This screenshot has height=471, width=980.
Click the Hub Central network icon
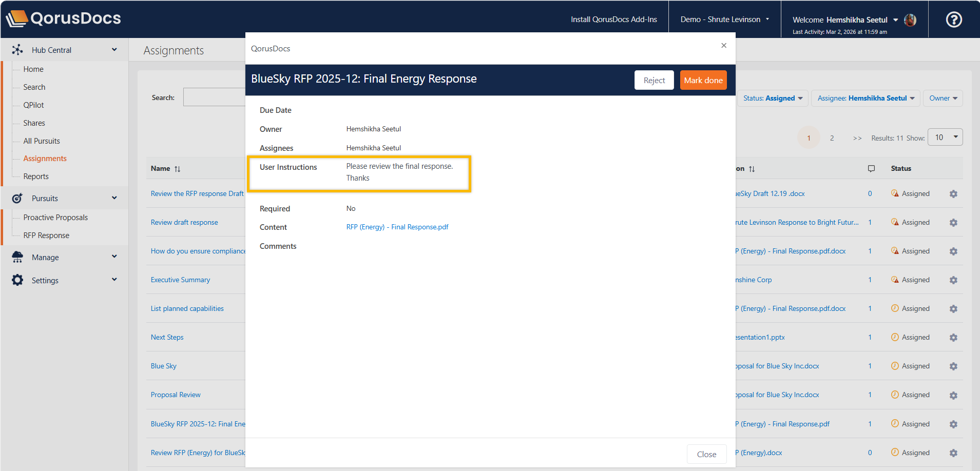tap(17, 50)
